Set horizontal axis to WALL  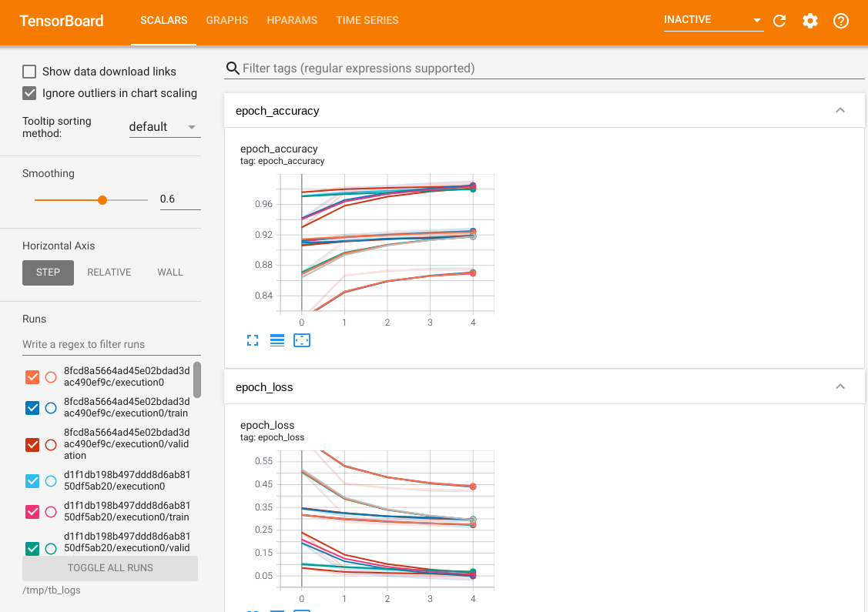tap(170, 273)
